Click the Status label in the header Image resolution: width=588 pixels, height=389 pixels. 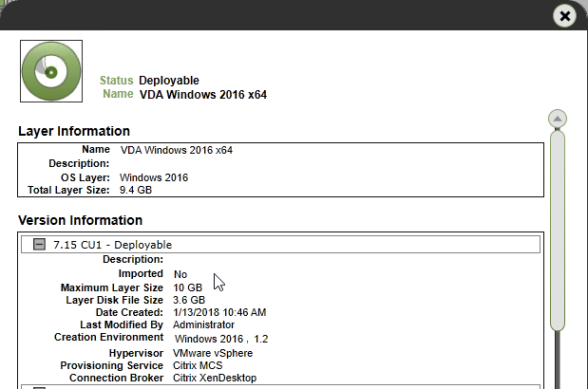[x=116, y=81]
